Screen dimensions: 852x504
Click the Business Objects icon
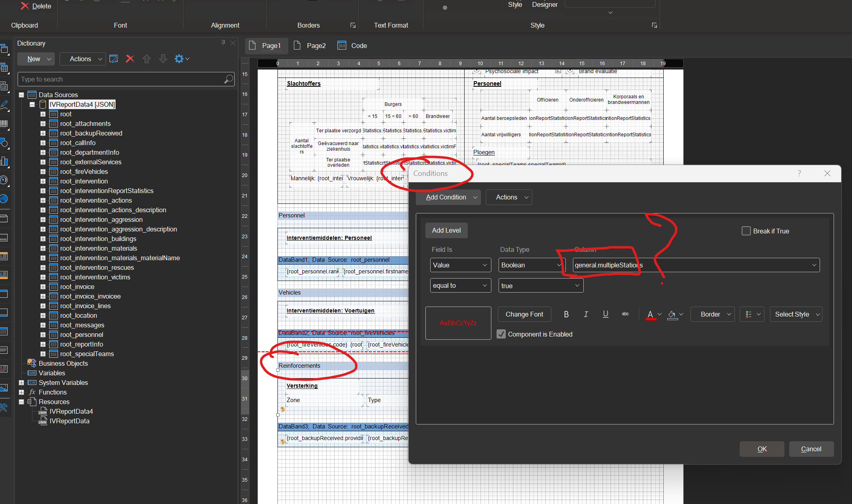[x=32, y=363]
